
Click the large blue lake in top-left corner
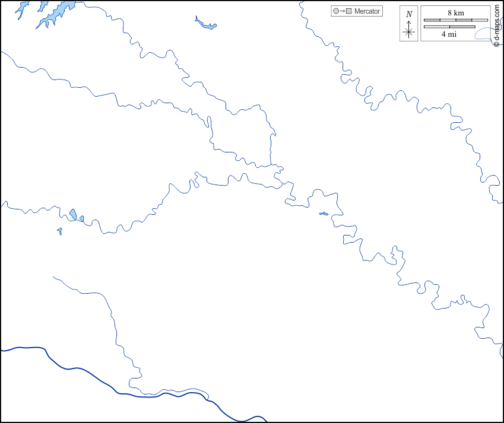coord(56,13)
